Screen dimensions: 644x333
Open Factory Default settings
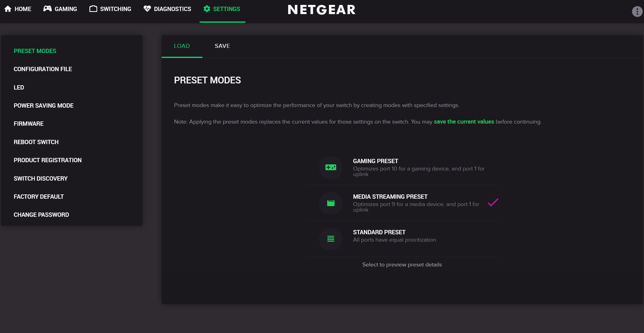(39, 197)
